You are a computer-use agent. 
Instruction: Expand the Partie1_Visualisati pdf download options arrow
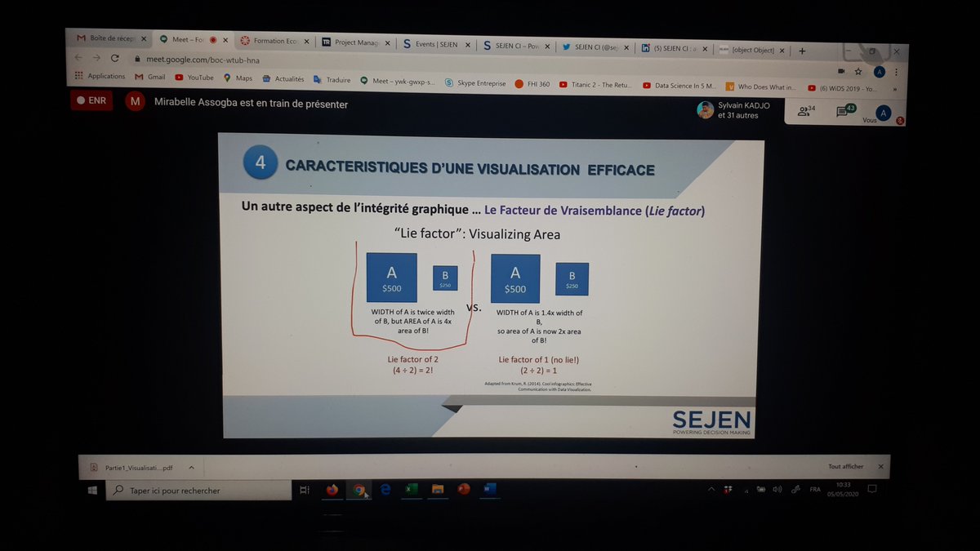[191, 468]
